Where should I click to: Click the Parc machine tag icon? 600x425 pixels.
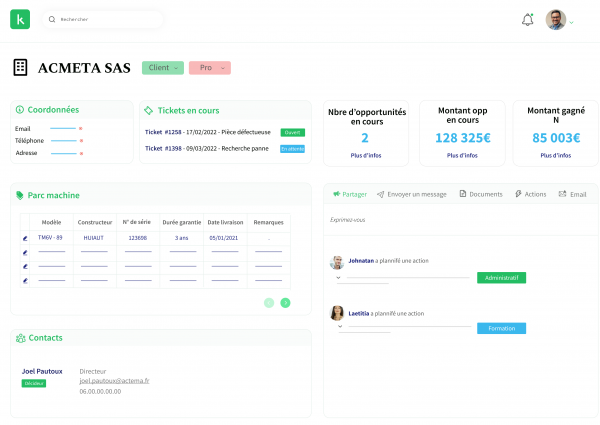(20, 195)
